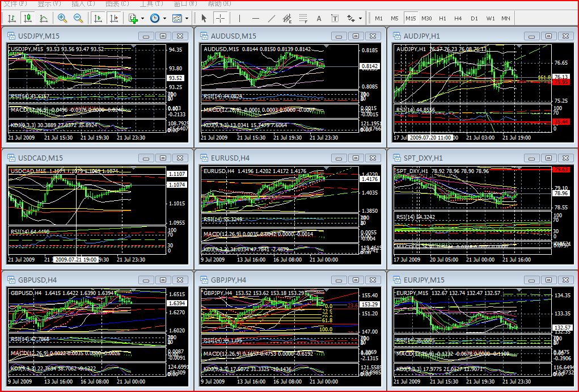This screenshot has height=392, width=579.
Task: Switch timeframe to M30
Action: coord(426,18)
